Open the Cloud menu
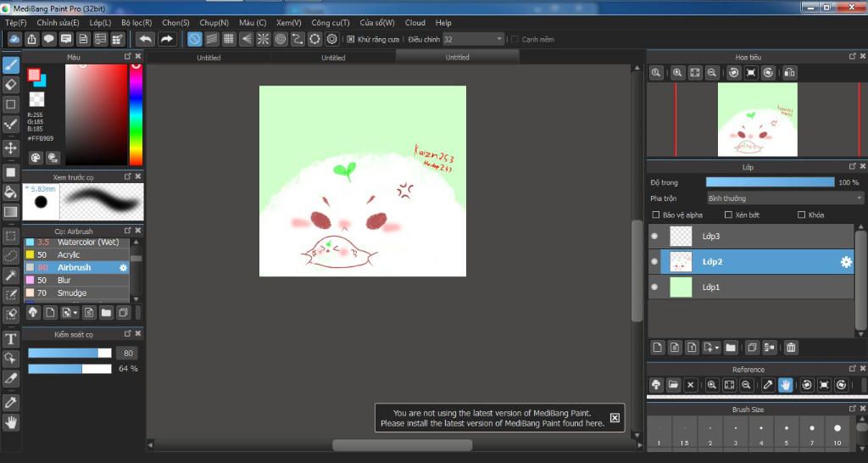Viewport: 868px width, 463px height. [x=415, y=23]
